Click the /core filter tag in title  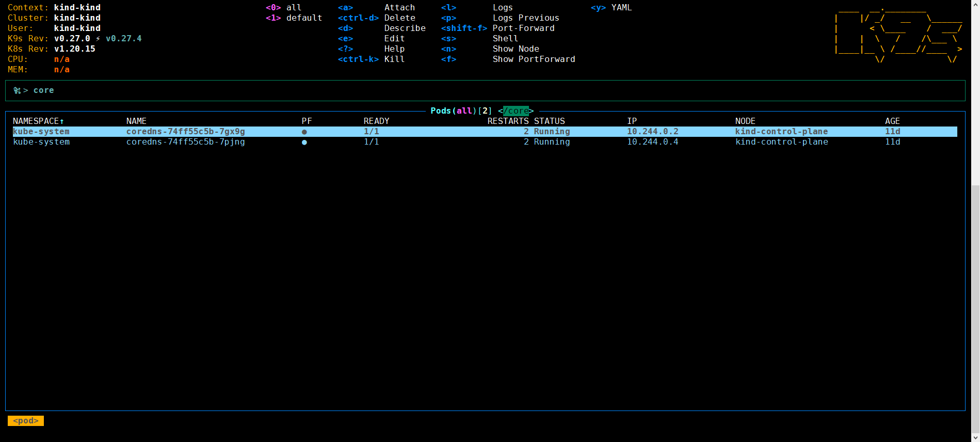pyautogui.click(x=516, y=111)
